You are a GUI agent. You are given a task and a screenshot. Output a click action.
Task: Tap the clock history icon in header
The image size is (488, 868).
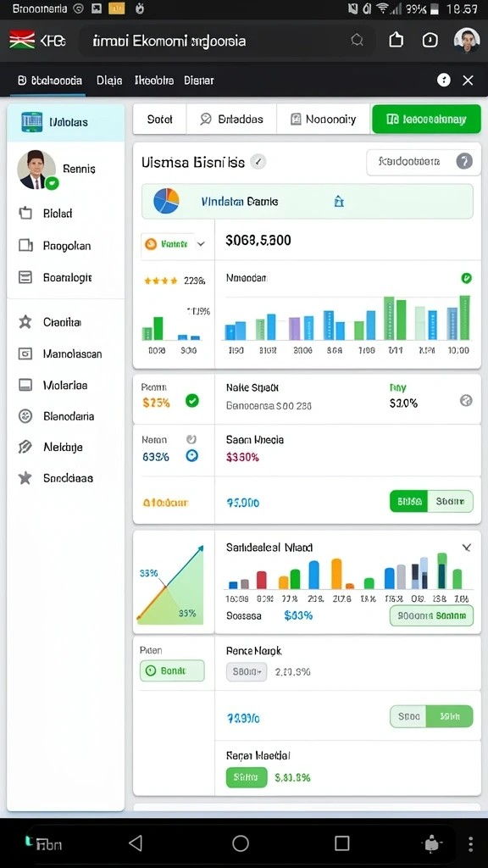(430, 40)
